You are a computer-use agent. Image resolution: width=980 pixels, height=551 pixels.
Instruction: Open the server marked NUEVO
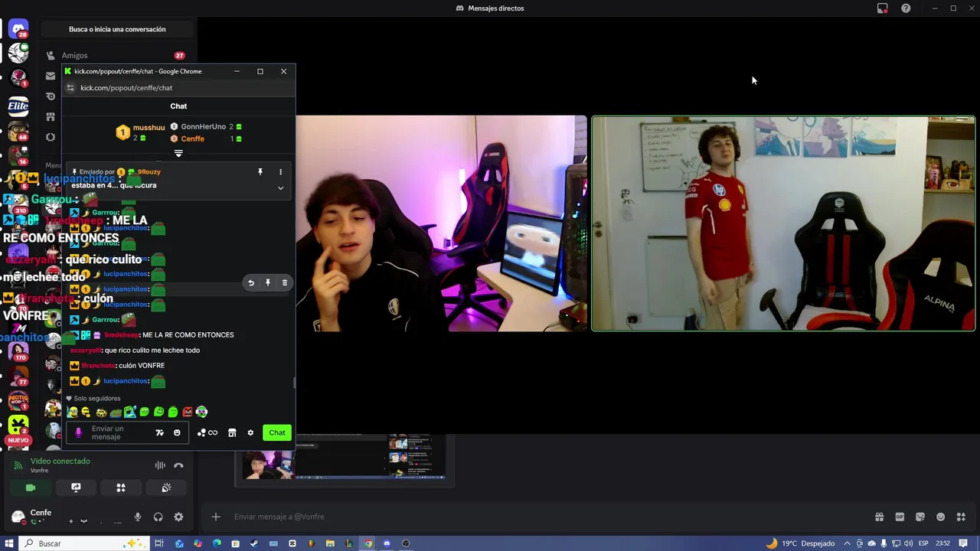click(x=18, y=425)
